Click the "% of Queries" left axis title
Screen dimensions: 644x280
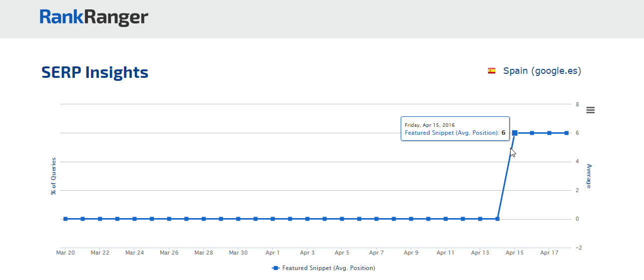click(x=53, y=176)
